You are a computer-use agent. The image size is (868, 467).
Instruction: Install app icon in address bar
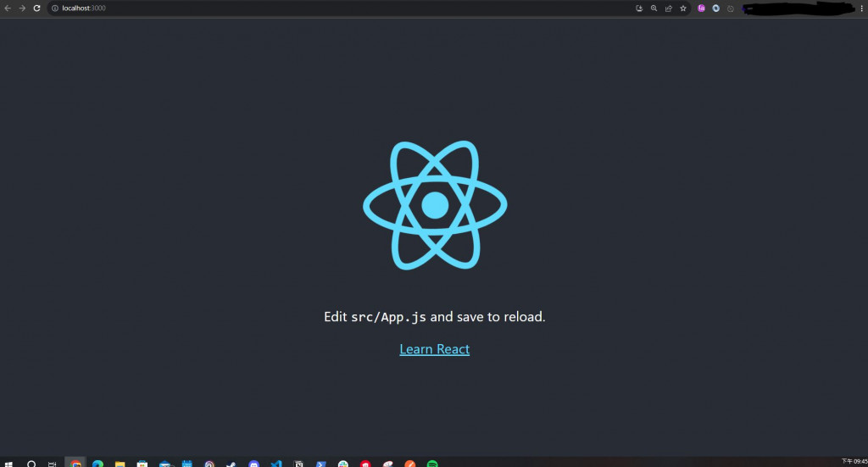pos(639,8)
